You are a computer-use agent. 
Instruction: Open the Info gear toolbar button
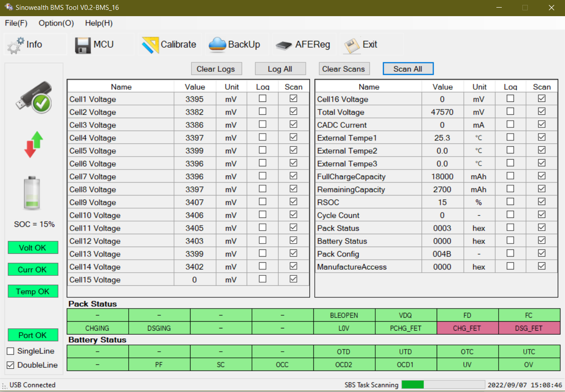17,45
